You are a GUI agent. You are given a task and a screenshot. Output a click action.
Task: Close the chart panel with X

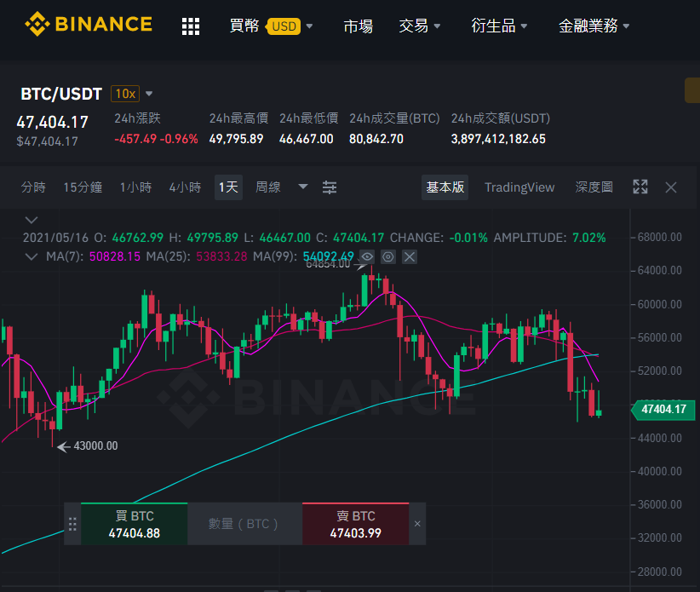[x=671, y=187]
